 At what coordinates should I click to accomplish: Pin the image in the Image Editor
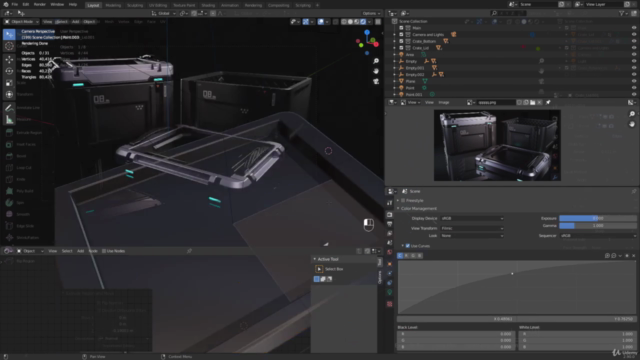pyautogui.click(x=548, y=102)
